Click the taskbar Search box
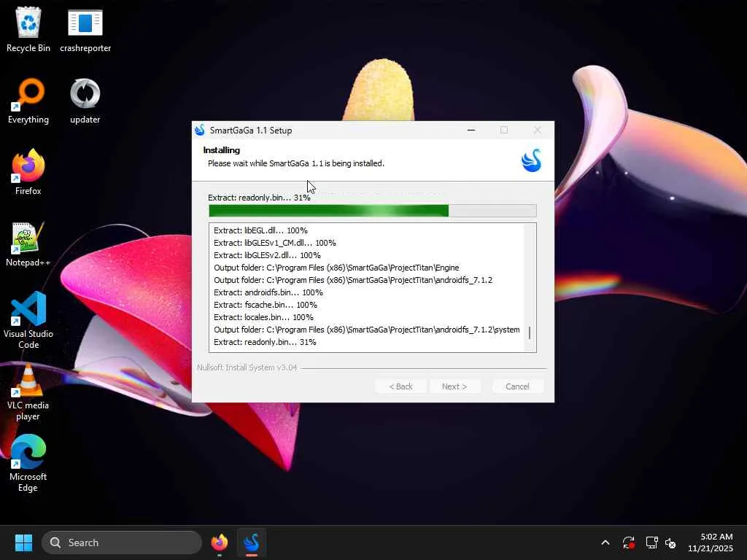Screen dimensions: 747x560 (x=122, y=542)
